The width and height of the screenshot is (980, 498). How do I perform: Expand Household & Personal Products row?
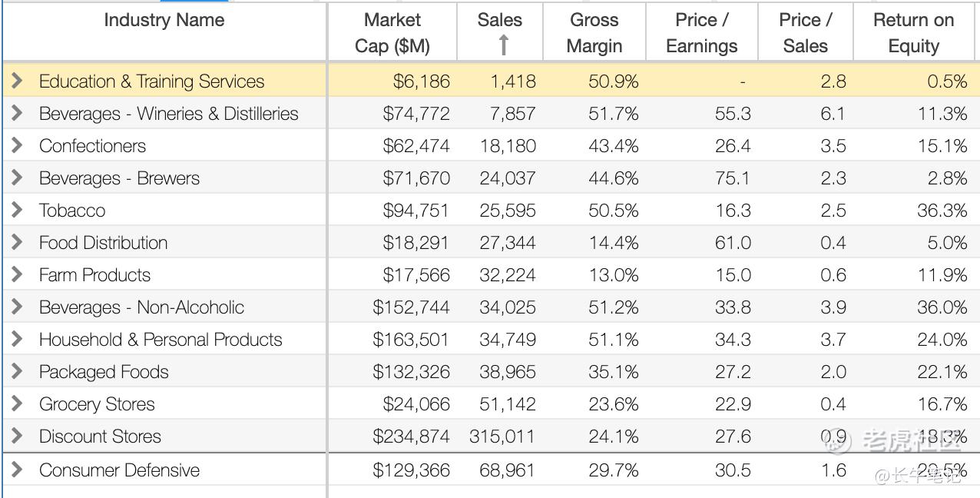point(17,339)
